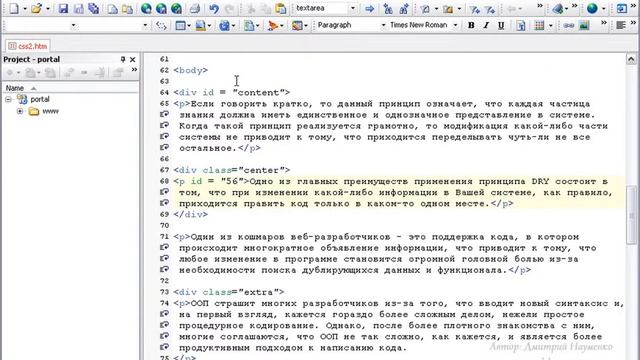The width and height of the screenshot is (640, 360).
Task: Click the Insert Table grid icon
Action: (x=539, y=25)
